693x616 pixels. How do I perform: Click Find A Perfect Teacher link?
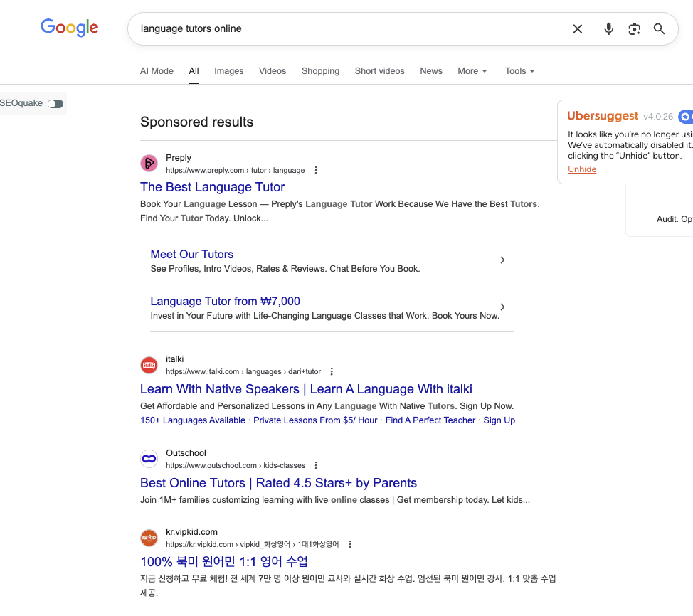(x=430, y=420)
